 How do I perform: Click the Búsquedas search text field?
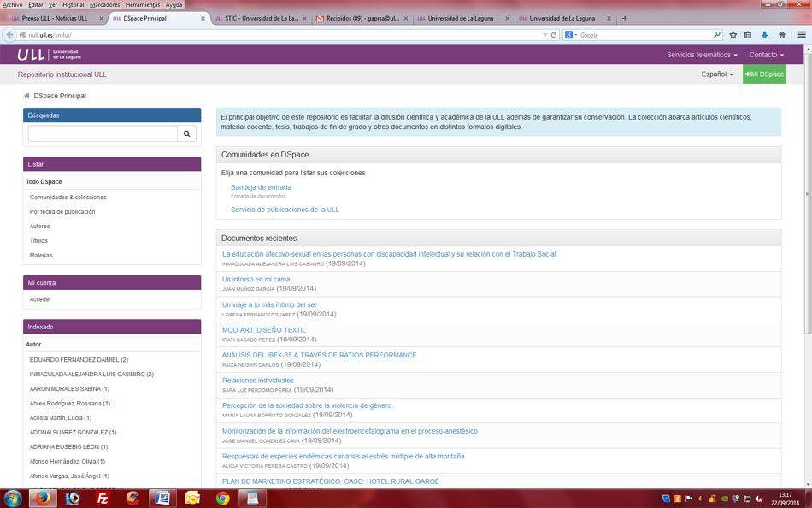tap(103, 133)
